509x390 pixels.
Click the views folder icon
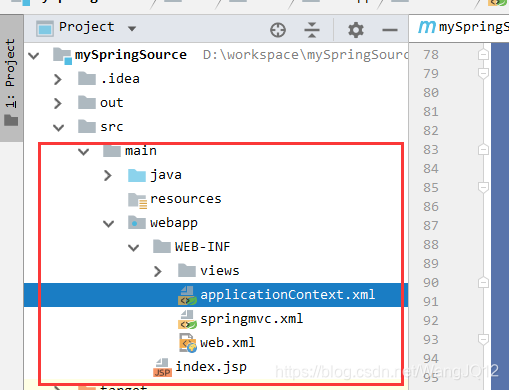[x=187, y=270]
